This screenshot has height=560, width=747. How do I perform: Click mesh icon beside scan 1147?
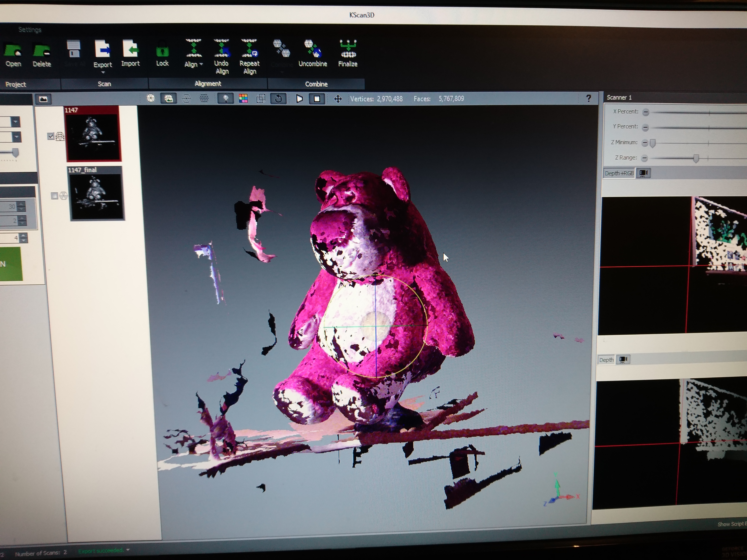60,136
